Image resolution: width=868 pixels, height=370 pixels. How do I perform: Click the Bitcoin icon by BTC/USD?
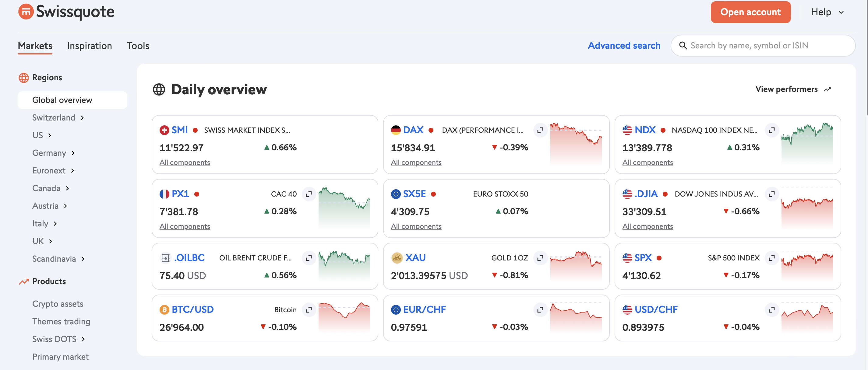point(164,310)
